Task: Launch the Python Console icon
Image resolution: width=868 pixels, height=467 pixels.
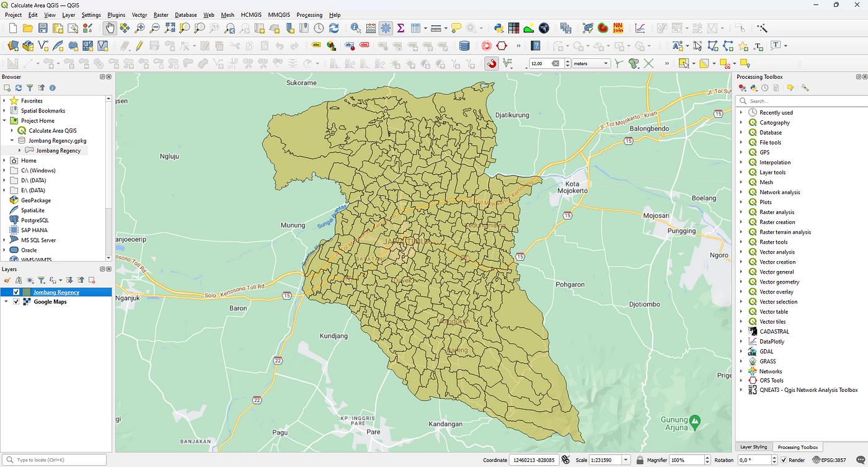Action: (x=499, y=28)
